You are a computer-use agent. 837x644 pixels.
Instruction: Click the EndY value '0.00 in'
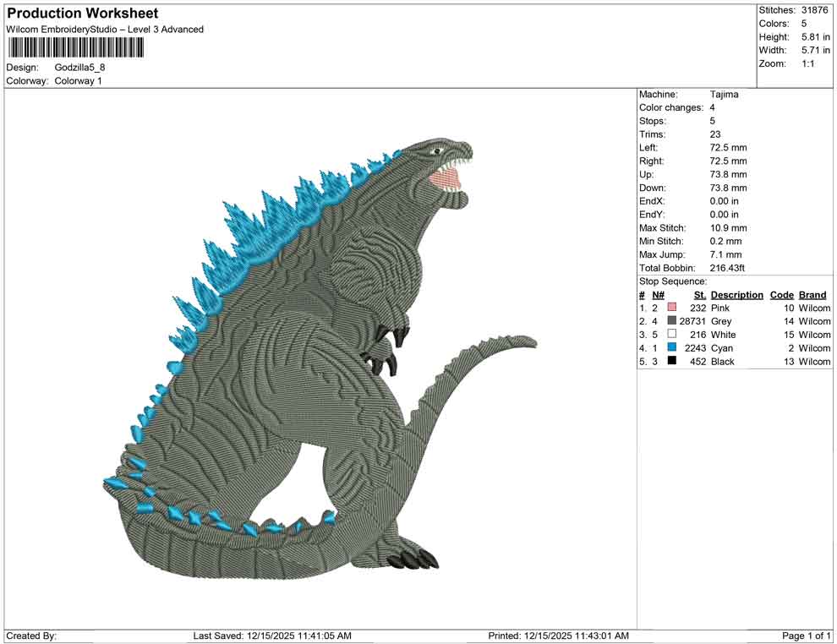coord(725,215)
